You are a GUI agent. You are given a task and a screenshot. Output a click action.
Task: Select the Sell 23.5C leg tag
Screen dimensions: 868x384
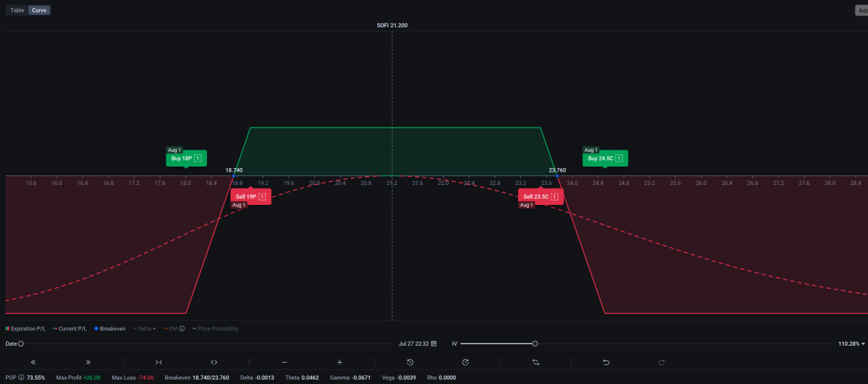541,197
